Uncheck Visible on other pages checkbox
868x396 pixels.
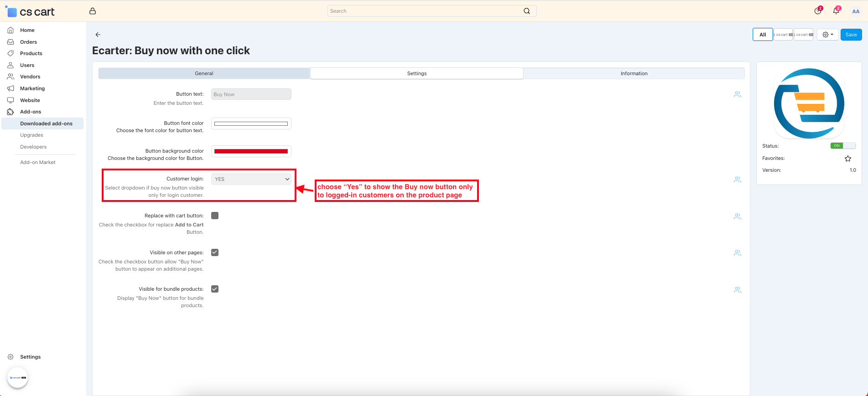pyautogui.click(x=215, y=252)
